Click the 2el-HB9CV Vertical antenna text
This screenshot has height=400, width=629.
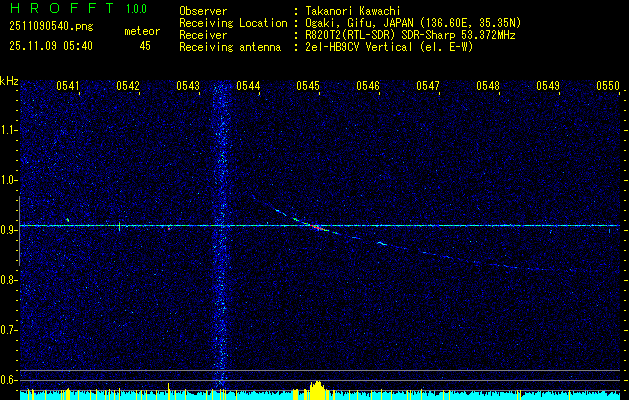389,47
